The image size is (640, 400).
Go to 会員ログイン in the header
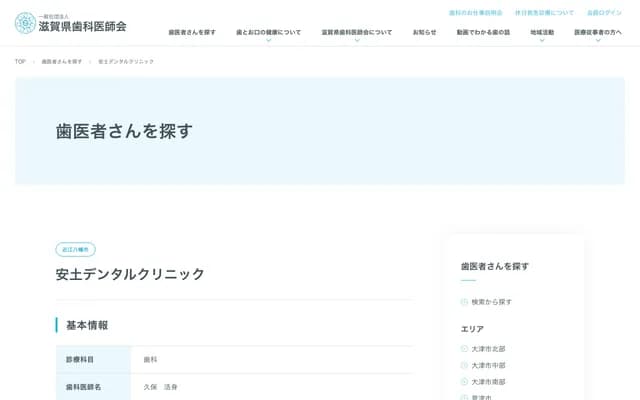pyautogui.click(x=604, y=13)
